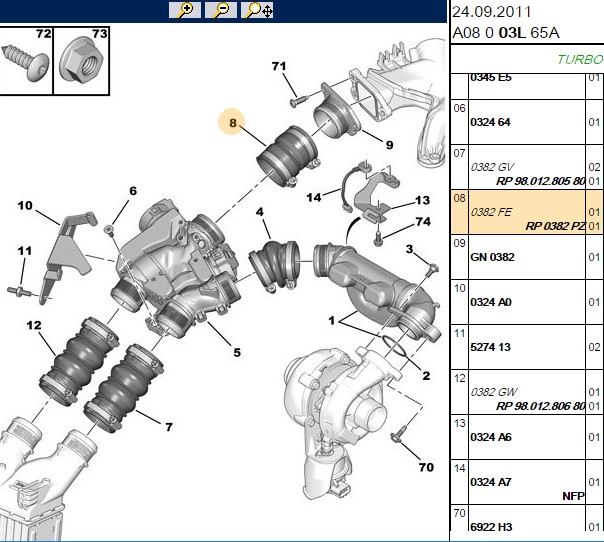This screenshot has width=604, height=542.
Task: Open the screw thumbnail numbered 72
Action: [26, 60]
